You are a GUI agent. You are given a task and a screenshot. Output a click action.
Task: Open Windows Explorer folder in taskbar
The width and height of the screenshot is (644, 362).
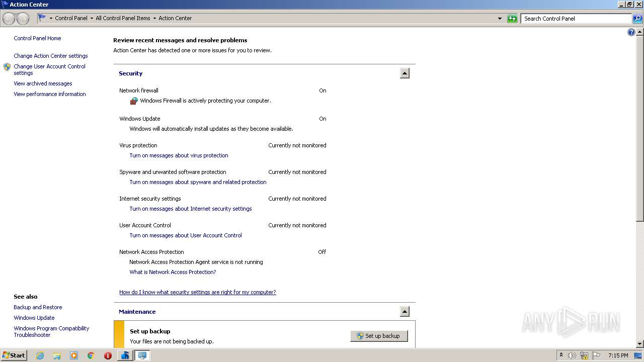click(x=57, y=355)
